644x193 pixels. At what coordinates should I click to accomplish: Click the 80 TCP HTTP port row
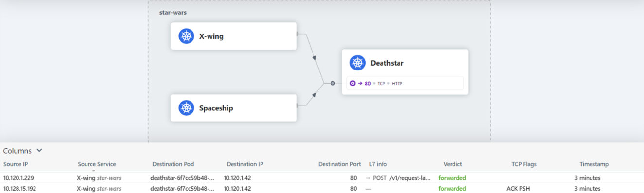pos(405,83)
